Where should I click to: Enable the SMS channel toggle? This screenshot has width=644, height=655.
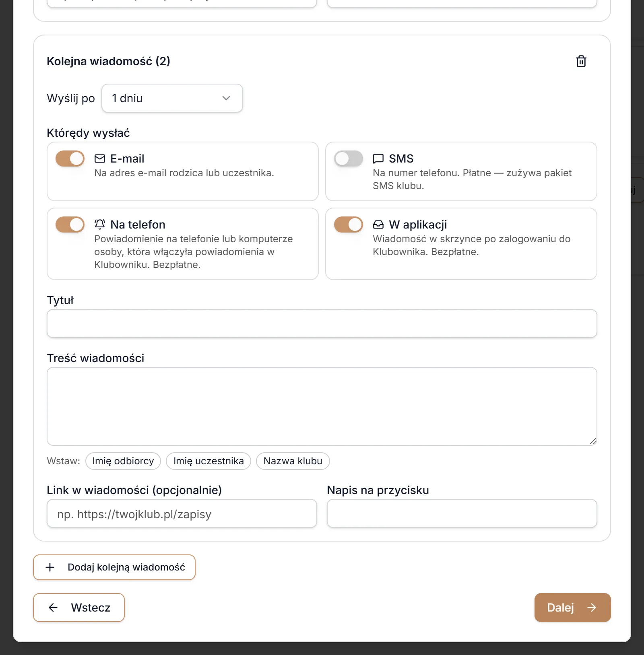(x=349, y=159)
